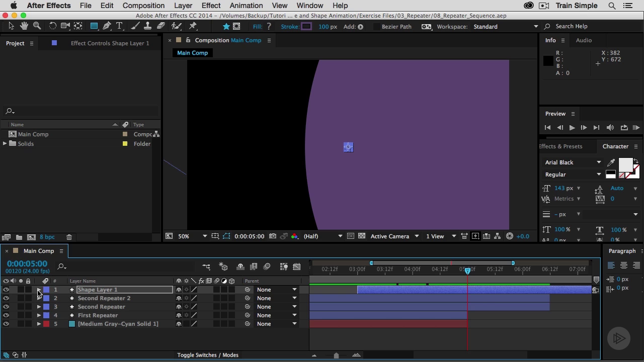The width and height of the screenshot is (644, 362).
Task: Switch to the Audio panel tab
Action: [584, 40]
